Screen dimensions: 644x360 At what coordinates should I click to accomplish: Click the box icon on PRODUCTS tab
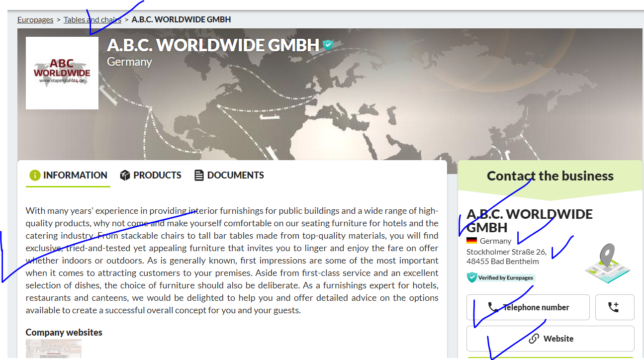(x=125, y=176)
